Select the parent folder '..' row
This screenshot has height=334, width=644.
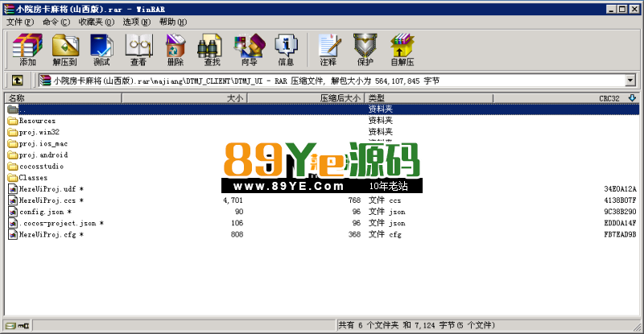point(323,109)
